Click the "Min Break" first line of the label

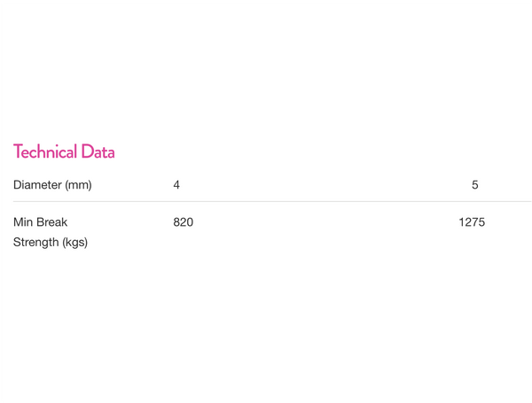(40, 222)
